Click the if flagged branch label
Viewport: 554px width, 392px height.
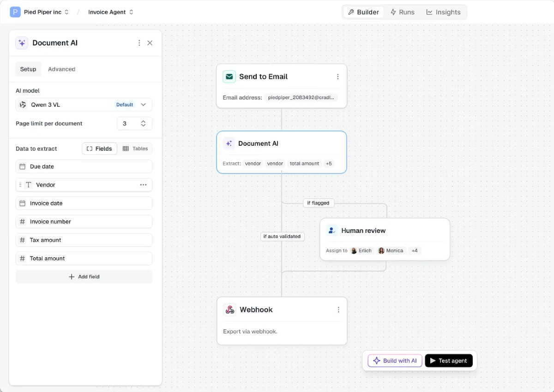[x=319, y=203]
